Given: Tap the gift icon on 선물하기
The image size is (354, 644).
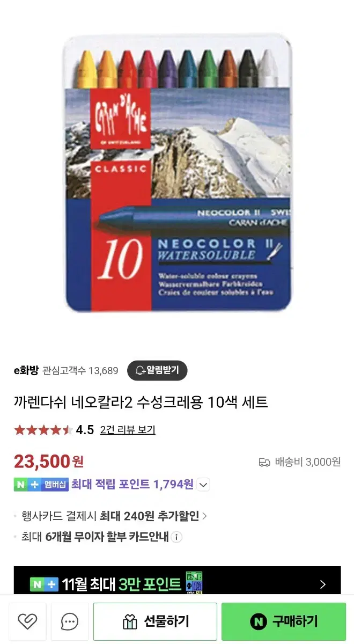Looking at the screenshot, I should (130, 622).
